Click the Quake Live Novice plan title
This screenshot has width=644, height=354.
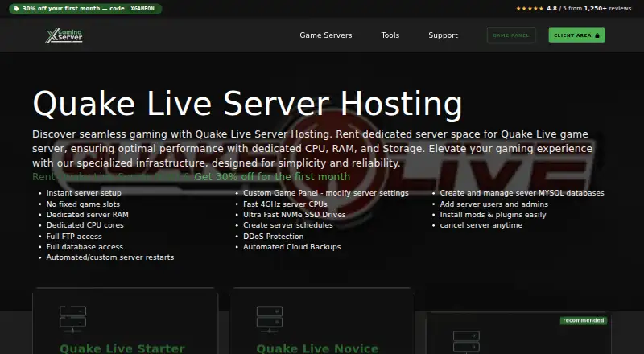[317, 348]
